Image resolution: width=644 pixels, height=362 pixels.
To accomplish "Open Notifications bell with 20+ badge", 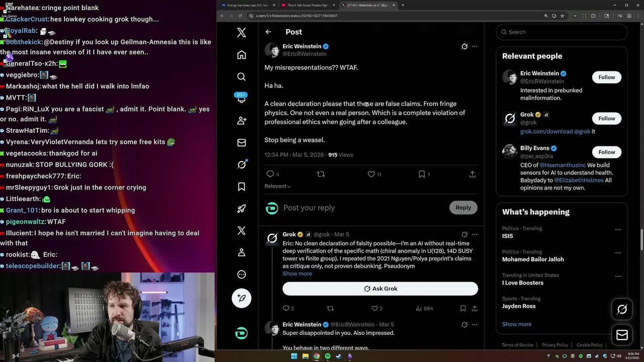I will [x=242, y=99].
